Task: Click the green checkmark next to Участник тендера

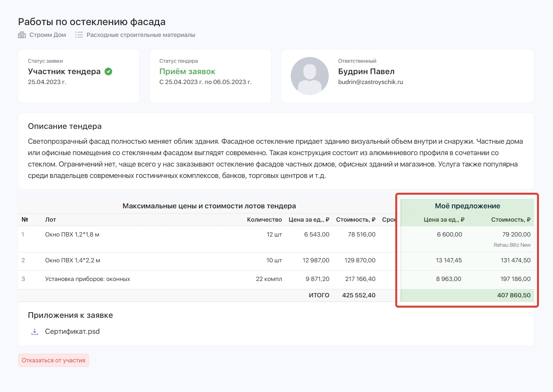Action: [108, 71]
